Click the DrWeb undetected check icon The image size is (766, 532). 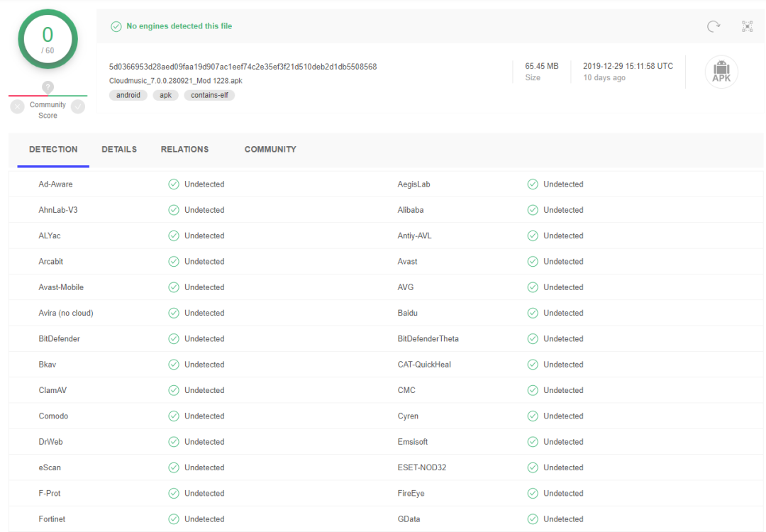click(174, 442)
